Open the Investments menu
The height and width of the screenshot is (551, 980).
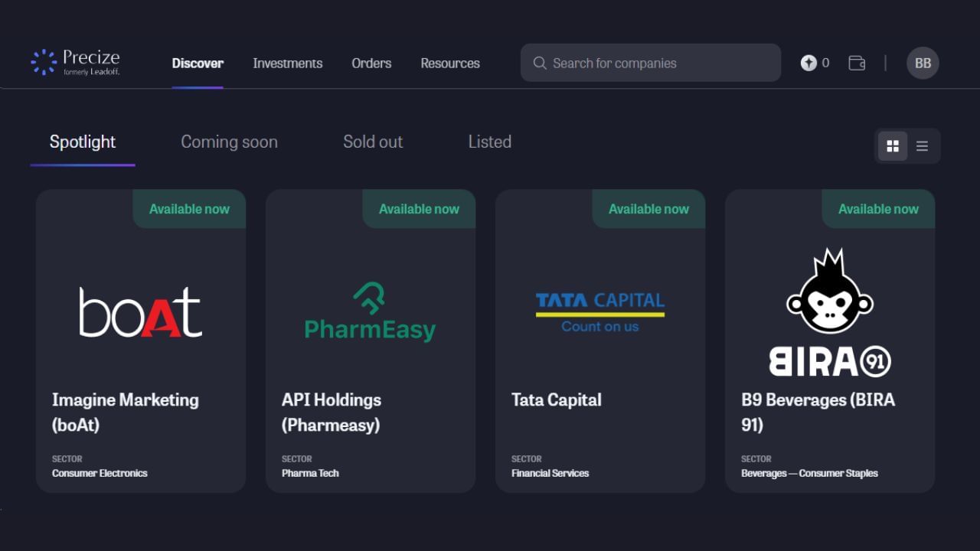[288, 64]
